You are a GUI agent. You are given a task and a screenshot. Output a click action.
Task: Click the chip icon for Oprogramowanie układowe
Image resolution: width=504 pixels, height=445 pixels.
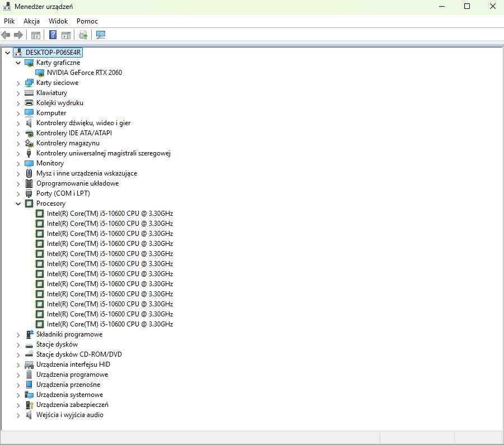click(29, 183)
